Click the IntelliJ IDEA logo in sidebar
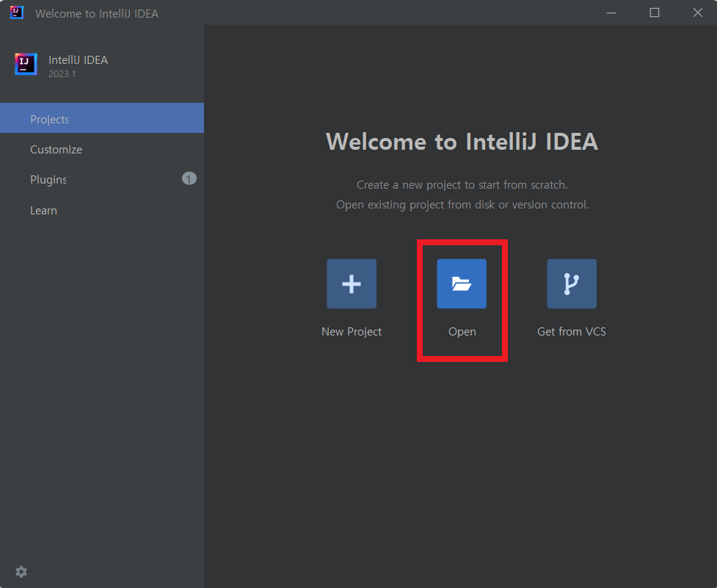 26,64
